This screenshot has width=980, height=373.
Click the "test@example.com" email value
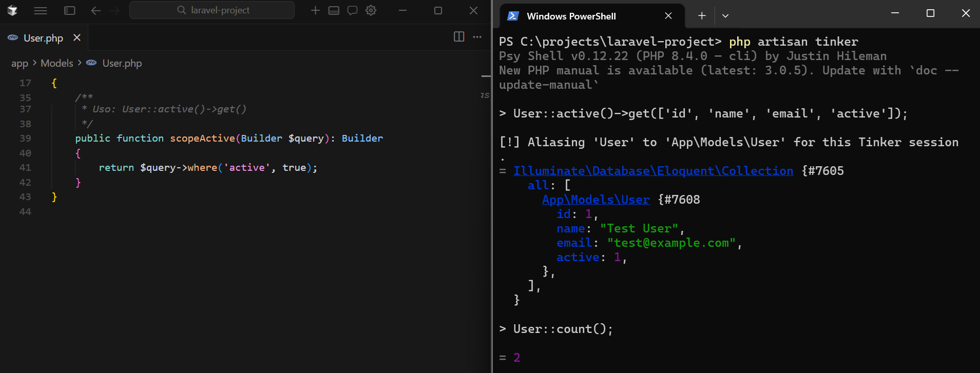click(x=671, y=243)
